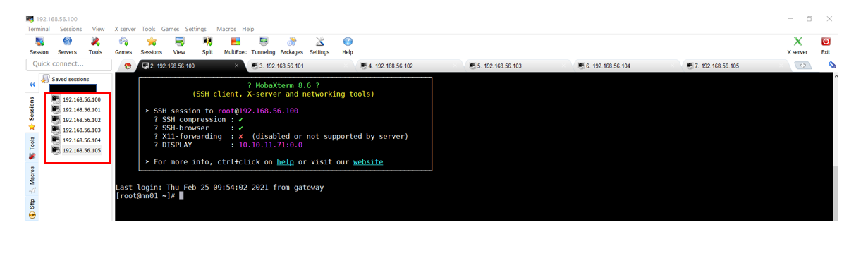Click the root@nn01 terminal prompt line
The height and width of the screenshot is (258, 868).
(x=149, y=196)
